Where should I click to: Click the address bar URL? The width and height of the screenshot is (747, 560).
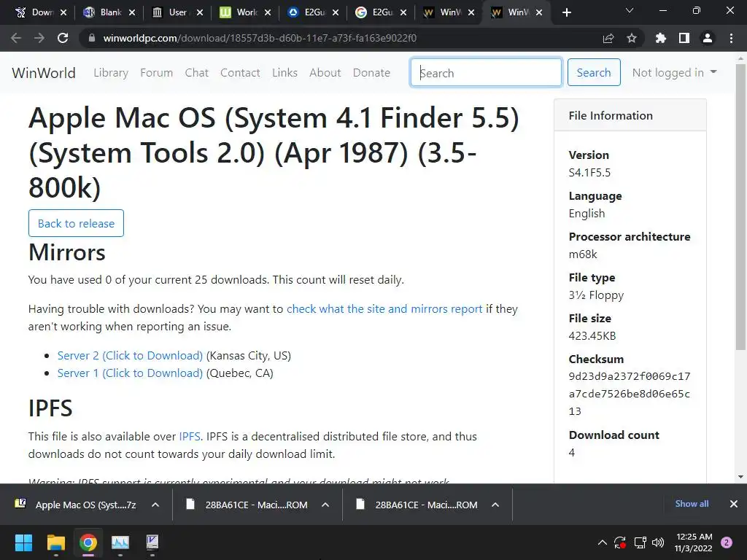click(x=260, y=38)
